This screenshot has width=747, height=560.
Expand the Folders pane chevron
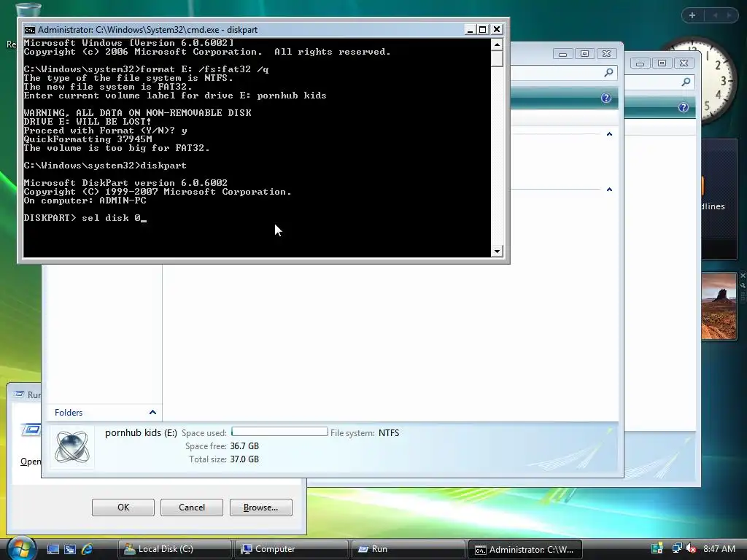[x=152, y=413]
